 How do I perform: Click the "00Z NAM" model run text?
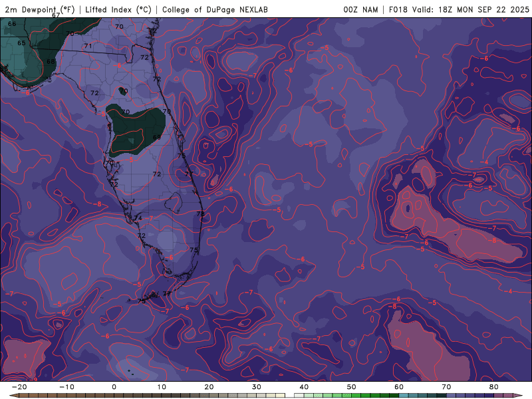tap(360, 9)
